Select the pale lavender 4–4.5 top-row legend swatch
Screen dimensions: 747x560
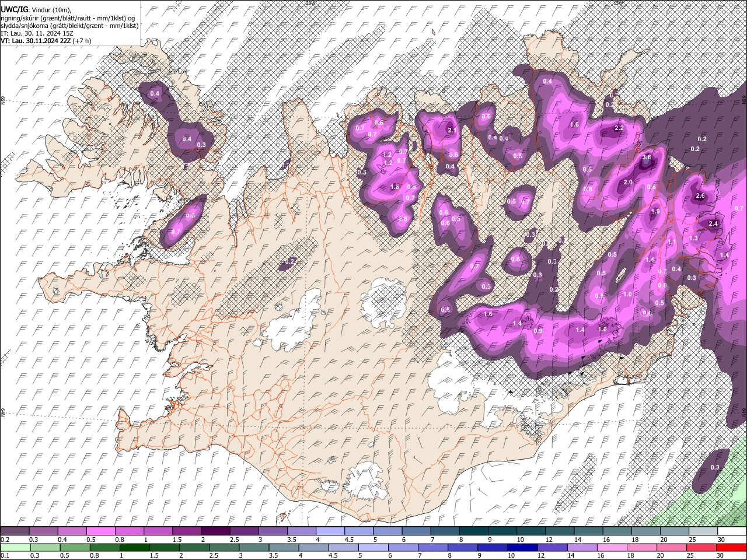(x=331, y=531)
